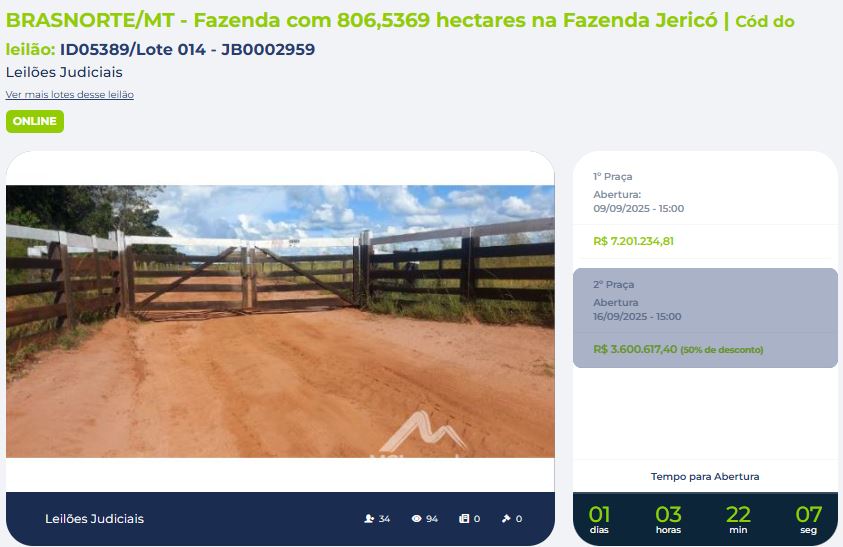Click the watermark logo on the photo
The image size is (843, 547).
tap(423, 434)
